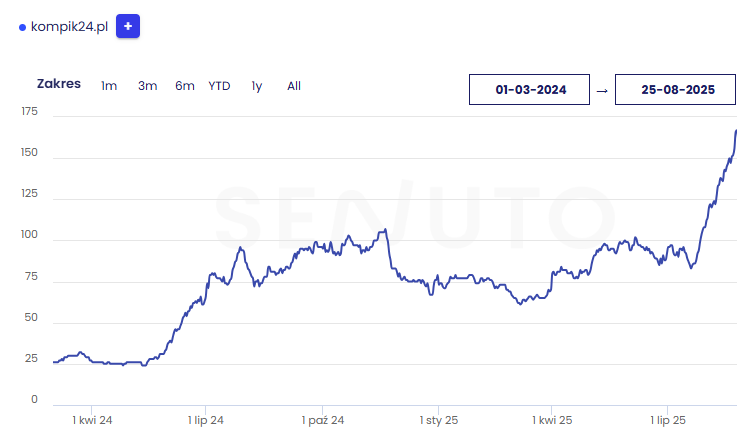Select the 1m range option
This screenshot has width=751, height=434.
click(109, 86)
